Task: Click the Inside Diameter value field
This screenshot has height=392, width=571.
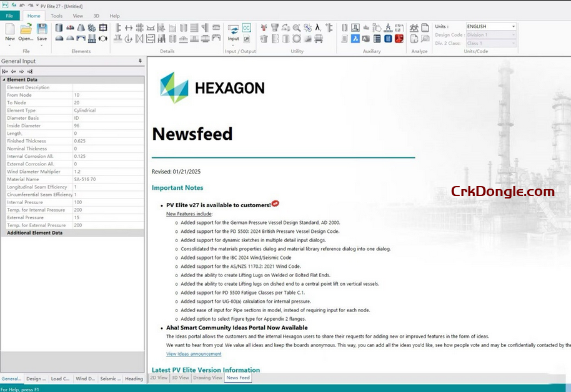Action: pyautogui.click(x=108, y=126)
